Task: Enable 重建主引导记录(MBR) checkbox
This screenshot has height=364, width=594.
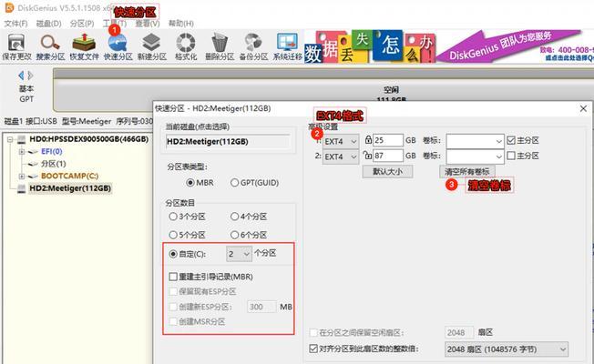Action: click(x=173, y=277)
